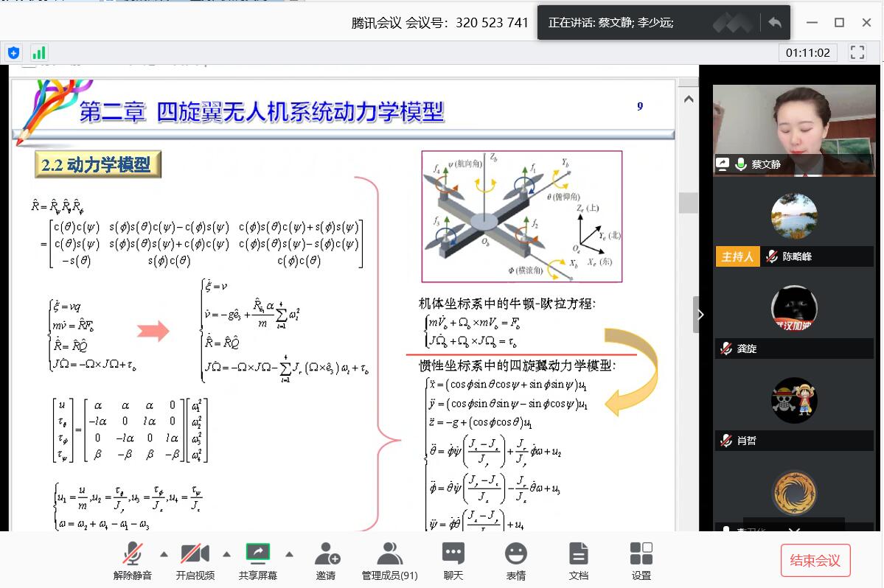
Task: Collapse participant video sidebar arrow
Action: click(x=700, y=315)
